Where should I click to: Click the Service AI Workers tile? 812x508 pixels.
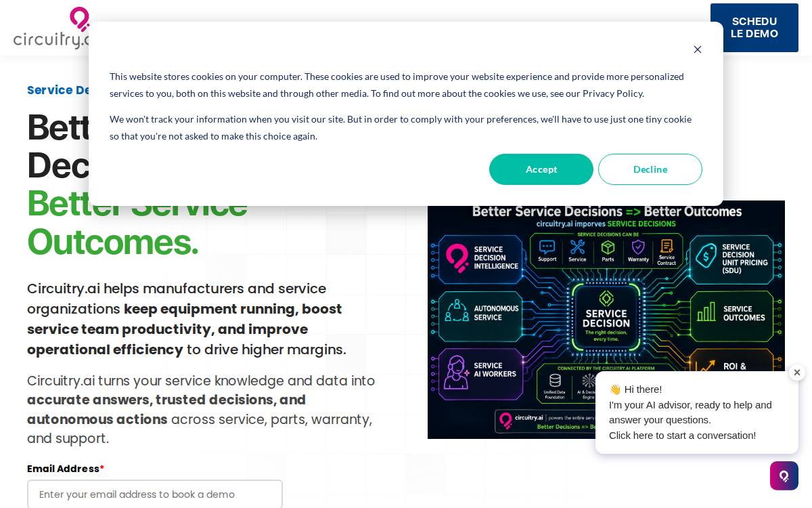point(481,374)
